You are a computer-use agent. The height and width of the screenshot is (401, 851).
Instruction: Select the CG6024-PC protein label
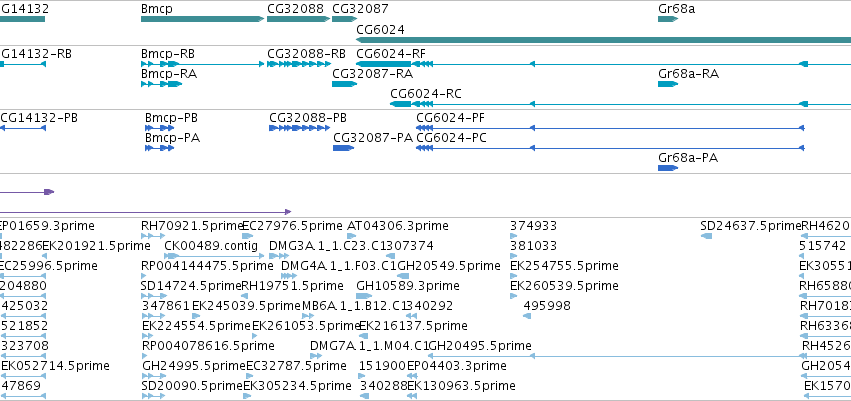[x=452, y=138]
